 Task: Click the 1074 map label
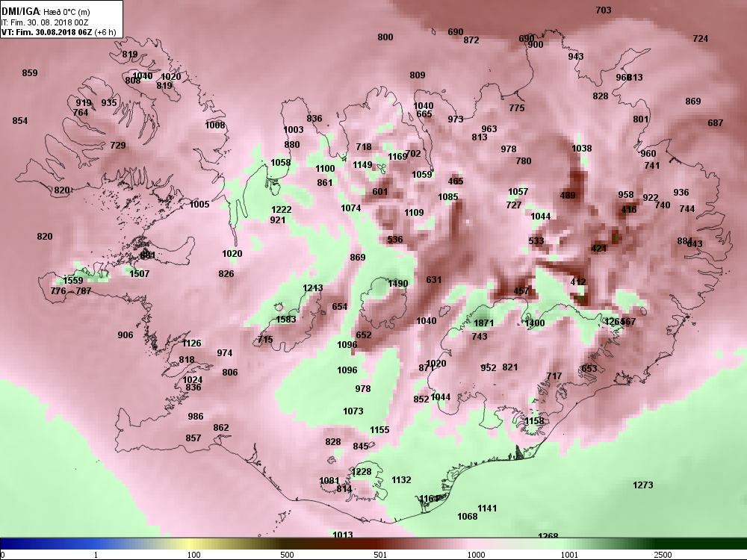(x=351, y=208)
